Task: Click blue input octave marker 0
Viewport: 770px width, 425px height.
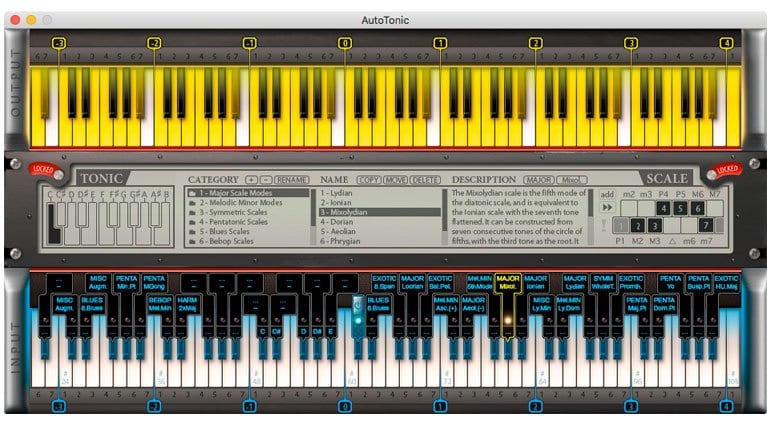Action: click(345, 406)
